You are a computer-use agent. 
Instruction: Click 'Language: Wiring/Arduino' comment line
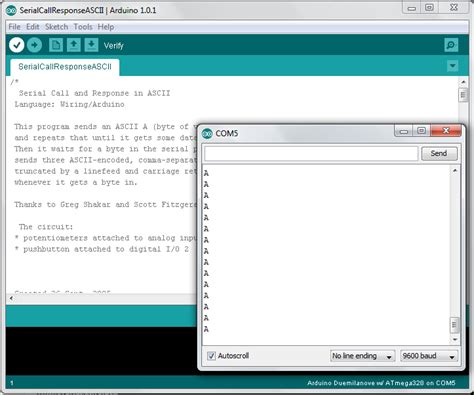(x=69, y=104)
